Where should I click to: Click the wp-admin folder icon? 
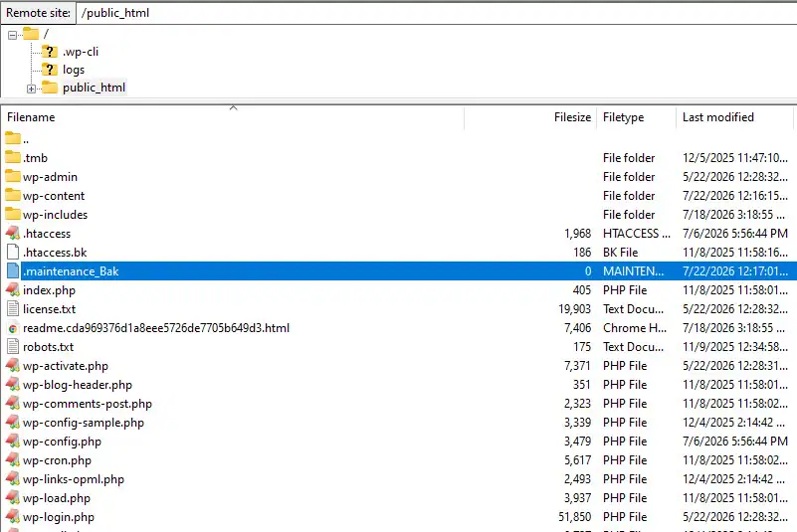coord(13,176)
